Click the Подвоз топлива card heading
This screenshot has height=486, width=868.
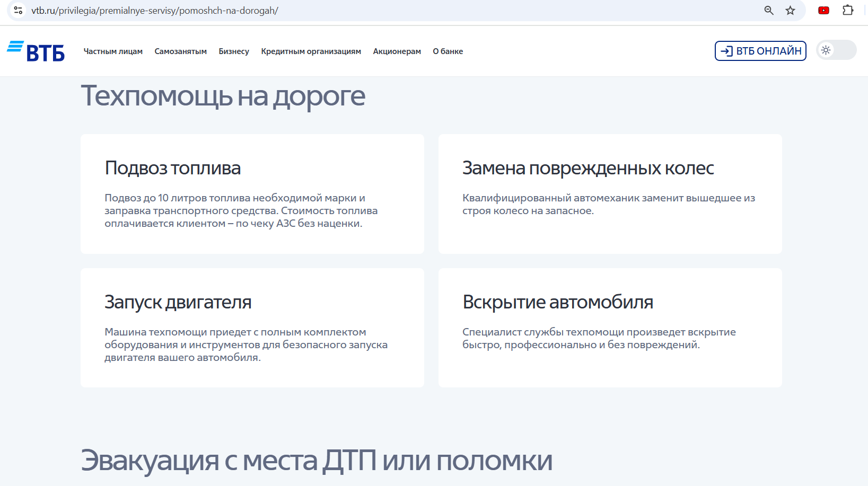pos(173,168)
